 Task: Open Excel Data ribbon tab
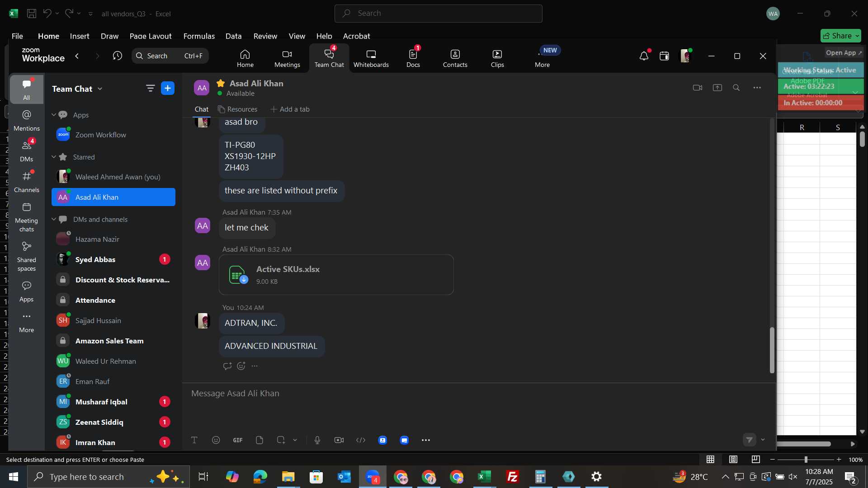(x=233, y=36)
